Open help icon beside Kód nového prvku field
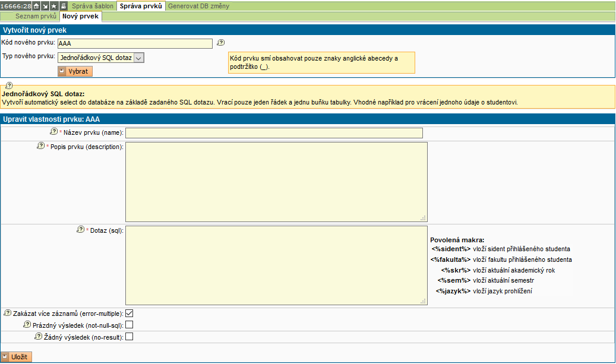Viewport: 616px width, 364px height. (221, 43)
